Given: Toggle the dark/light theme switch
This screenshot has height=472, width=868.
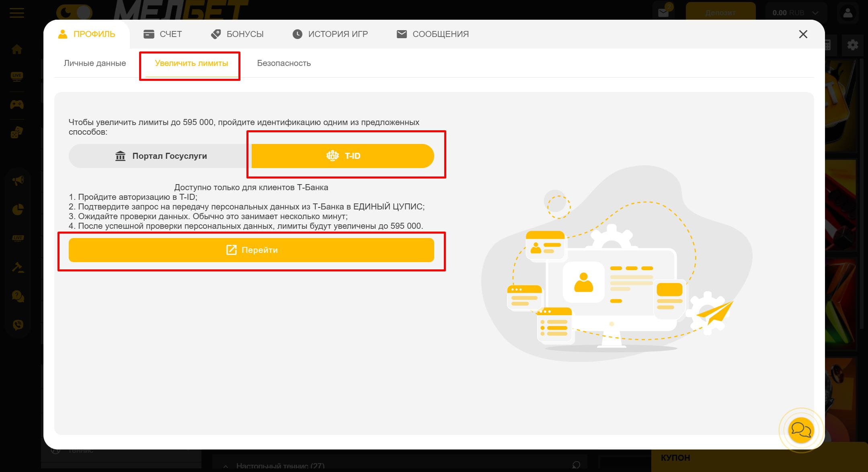Looking at the screenshot, I should 74,12.
